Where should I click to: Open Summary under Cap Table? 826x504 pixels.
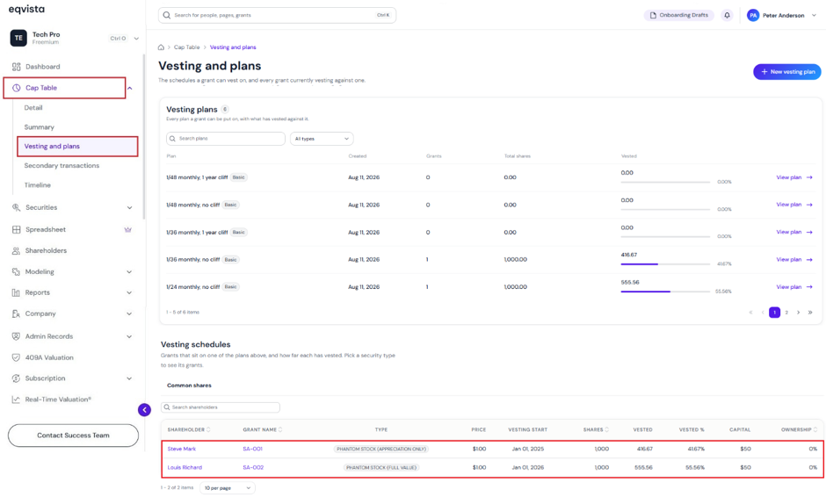click(39, 127)
